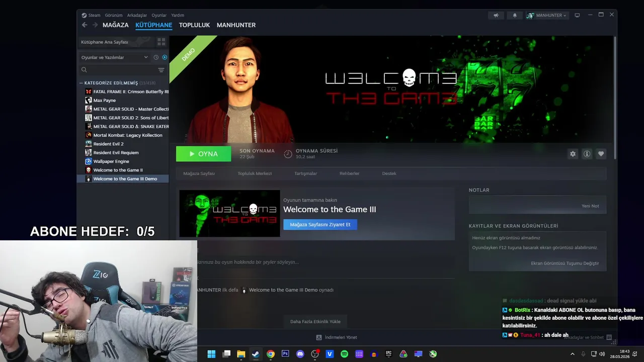This screenshot has height=362, width=644.
Task: Open advanced filter options icon beside search
Action: click(161, 70)
